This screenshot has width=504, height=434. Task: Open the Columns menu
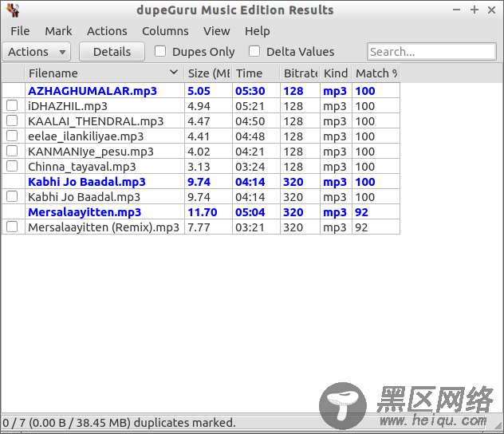click(x=165, y=31)
